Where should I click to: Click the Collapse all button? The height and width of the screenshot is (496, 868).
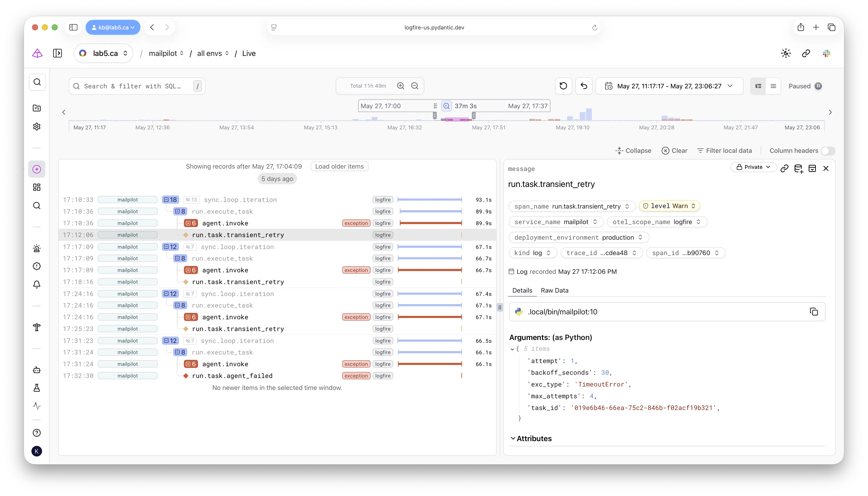[633, 151]
